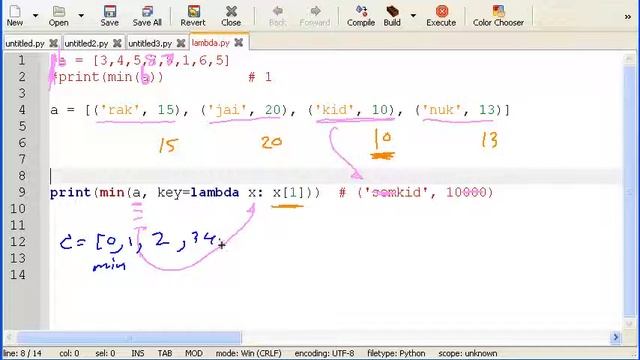Click 'filetype: Python' in status bar
640x360 pixels.
point(396,353)
